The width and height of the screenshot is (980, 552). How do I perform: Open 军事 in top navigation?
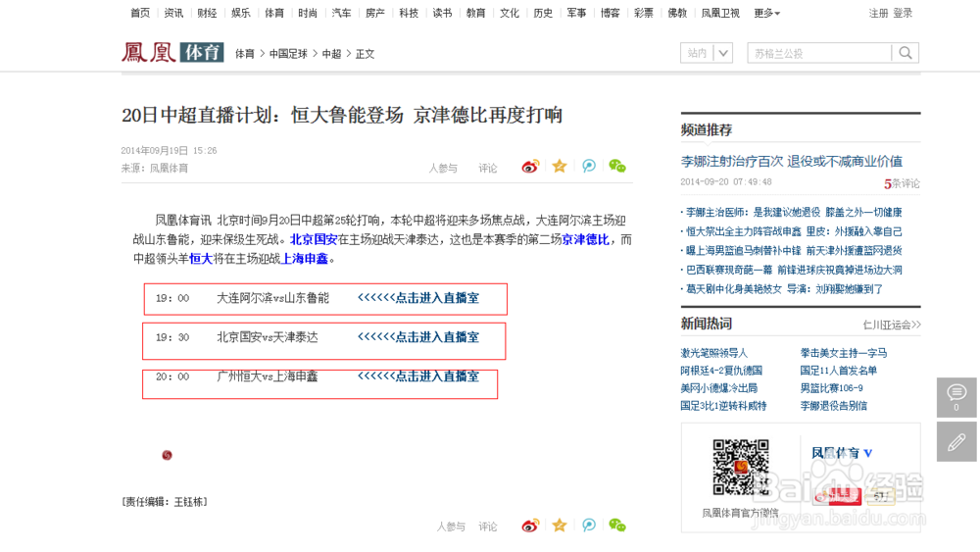576,13
